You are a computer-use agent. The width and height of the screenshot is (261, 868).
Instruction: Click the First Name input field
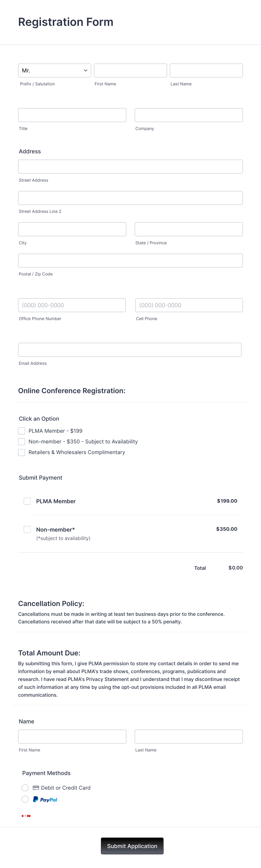pyautogui.click(x=130, y=70)
